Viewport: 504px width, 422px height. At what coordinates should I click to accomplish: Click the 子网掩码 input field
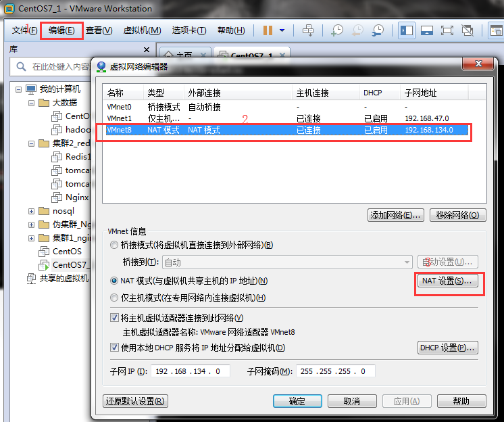tap(335, 371)
